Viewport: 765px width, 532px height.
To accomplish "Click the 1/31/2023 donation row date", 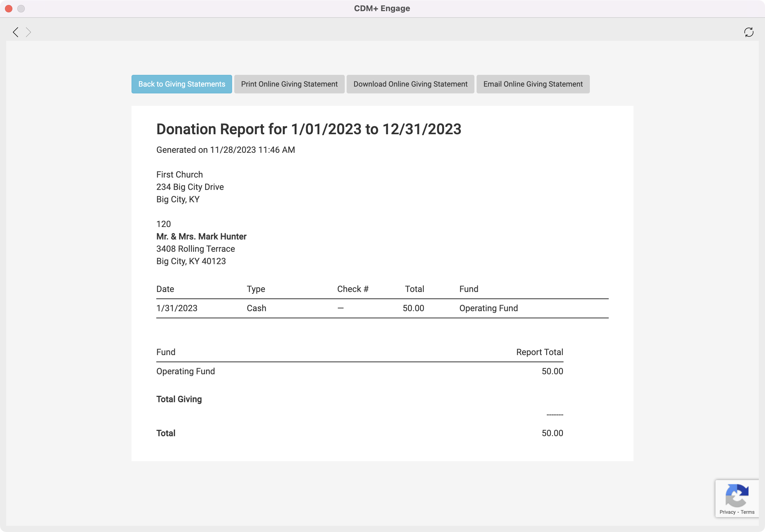I will click(x=177, y=308).
